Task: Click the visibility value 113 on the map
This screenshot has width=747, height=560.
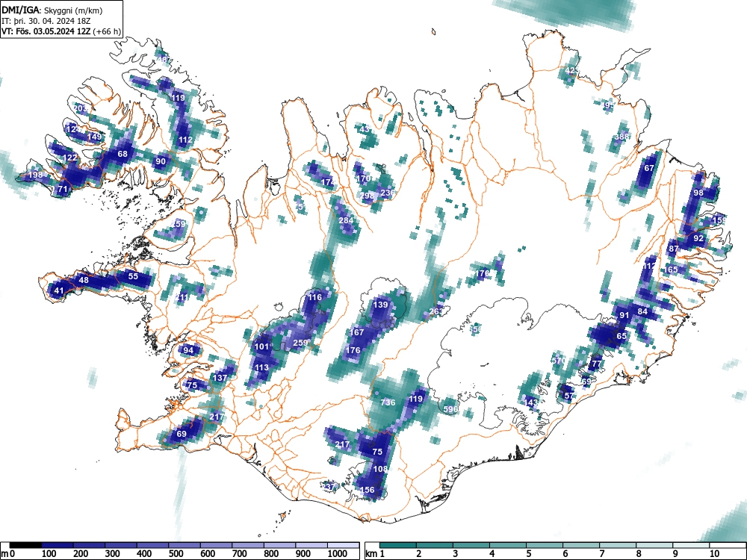Action: [x=261, y=367]
